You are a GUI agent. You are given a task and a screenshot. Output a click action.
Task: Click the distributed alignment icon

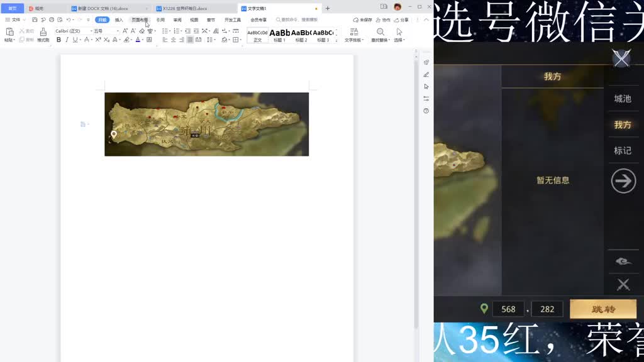(198, 40)
